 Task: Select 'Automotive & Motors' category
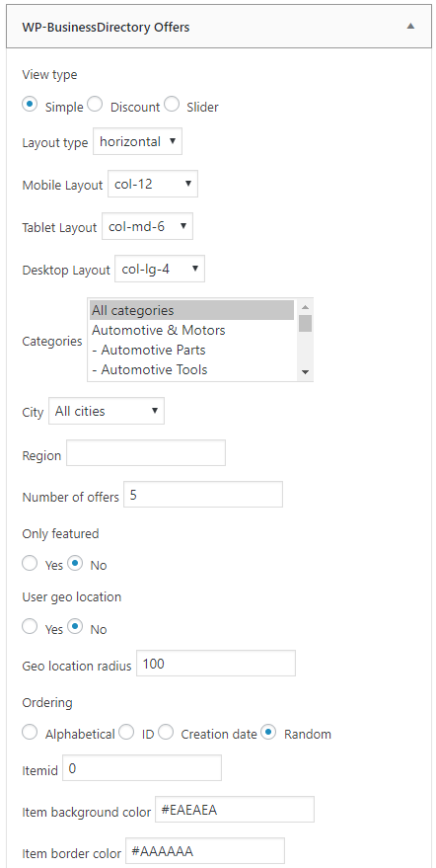point(191,331)
